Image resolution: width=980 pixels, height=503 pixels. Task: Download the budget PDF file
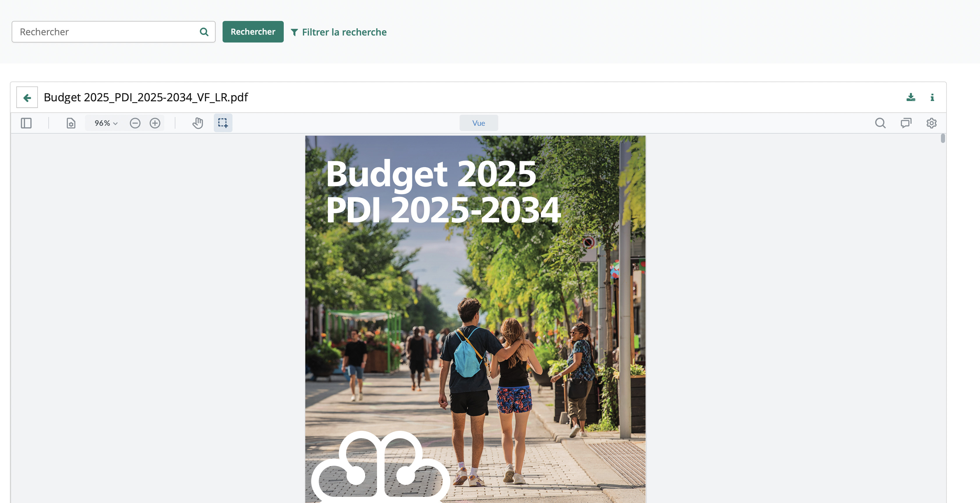pos(911,97)
